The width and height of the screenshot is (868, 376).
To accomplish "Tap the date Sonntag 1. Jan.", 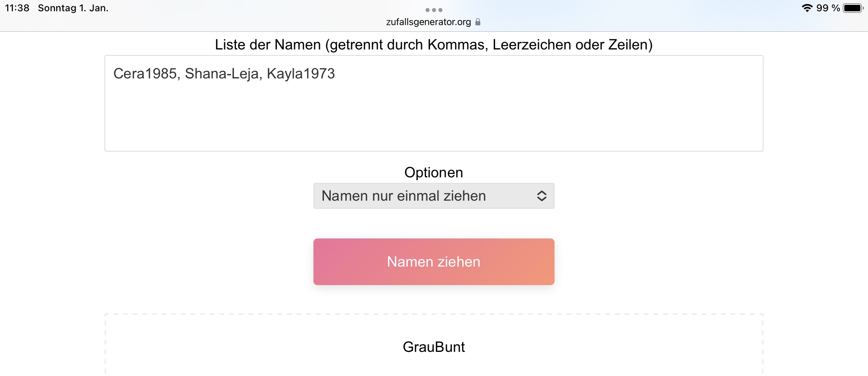I will tap(73, 8).
